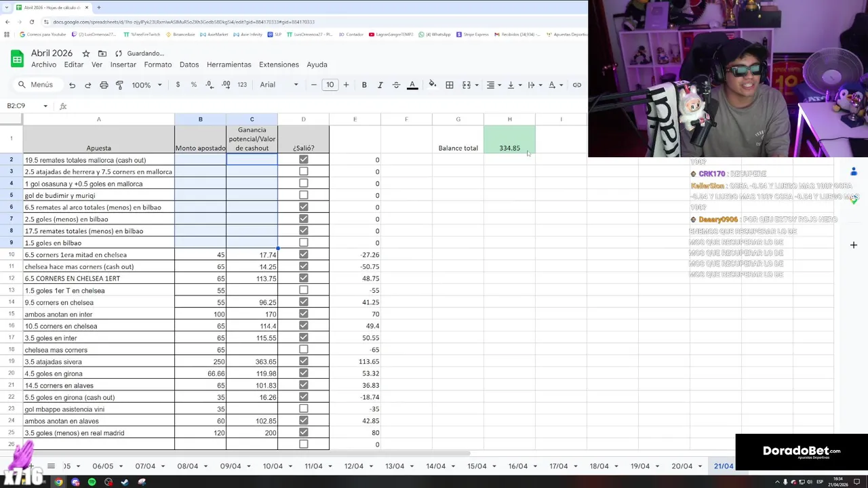
Task: Open the all sheets list icon
Action: pos(51,466)
